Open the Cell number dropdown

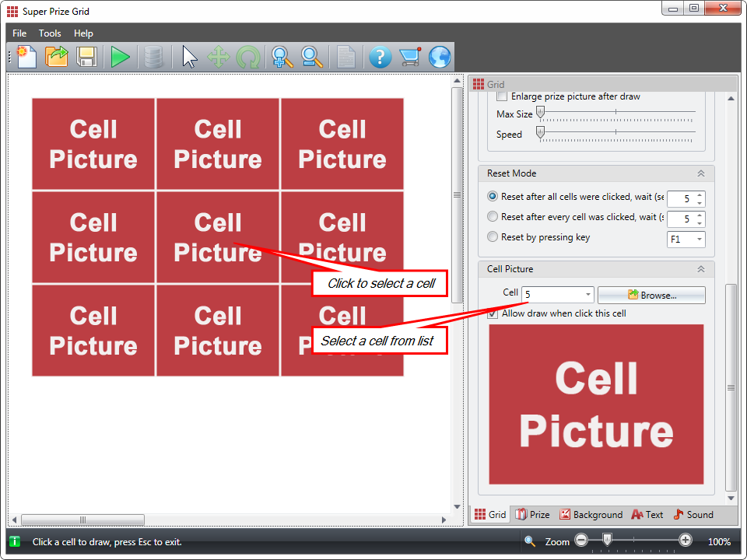[587, 295]
